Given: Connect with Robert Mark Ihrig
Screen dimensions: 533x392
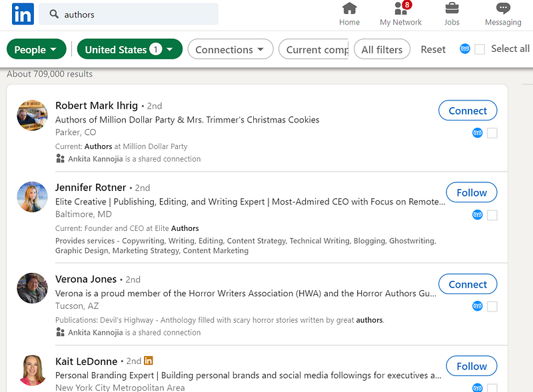Looking at the screenshot, I should pos(468,110).
